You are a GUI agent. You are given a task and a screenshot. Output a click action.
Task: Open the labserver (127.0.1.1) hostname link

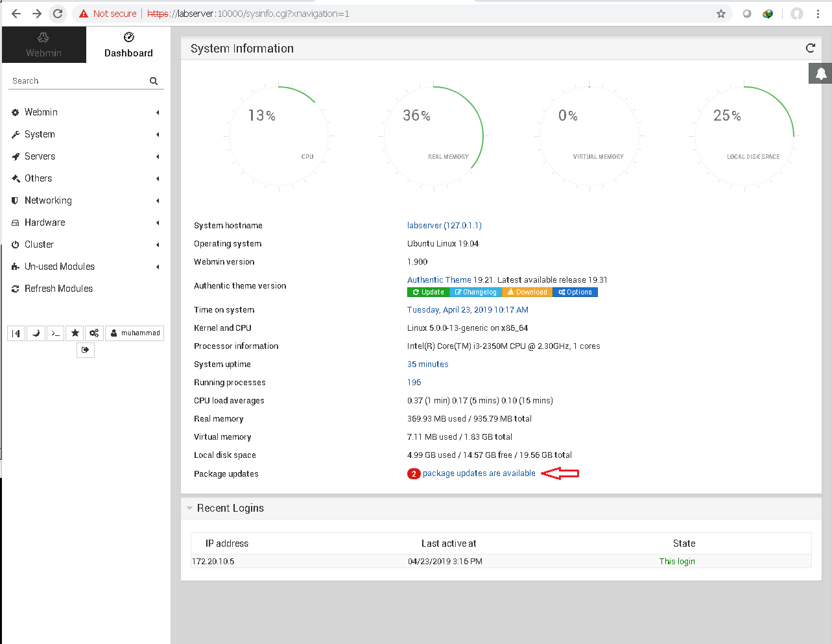coord(444,226)
